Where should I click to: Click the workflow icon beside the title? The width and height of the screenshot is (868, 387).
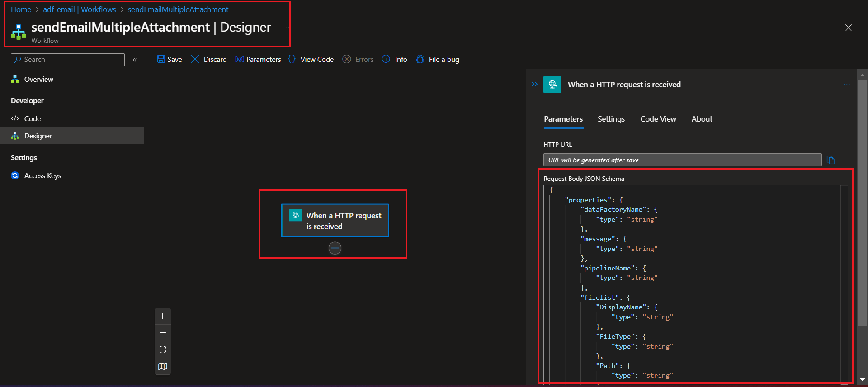tap(19, 32)
